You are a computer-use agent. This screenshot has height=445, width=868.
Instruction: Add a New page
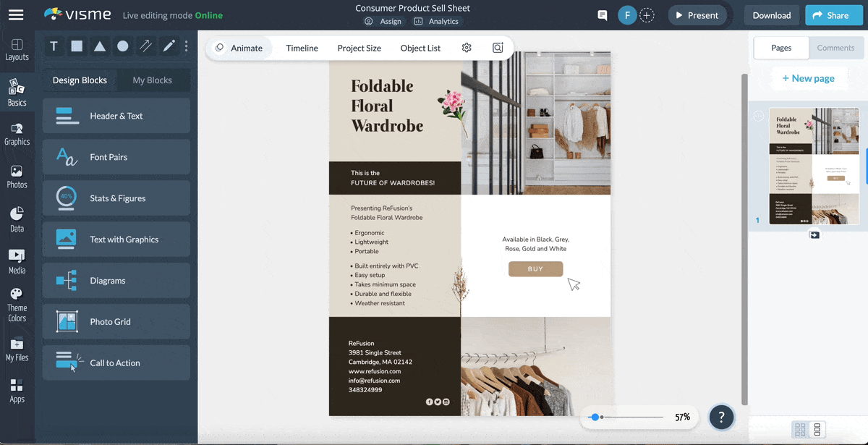coord(809,77)
